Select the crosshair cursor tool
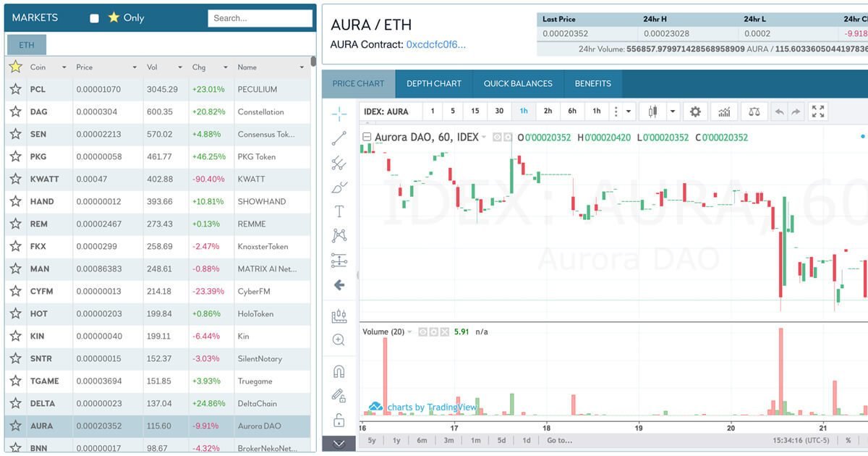This screenshot has height=456, width=868. (339, 113)
